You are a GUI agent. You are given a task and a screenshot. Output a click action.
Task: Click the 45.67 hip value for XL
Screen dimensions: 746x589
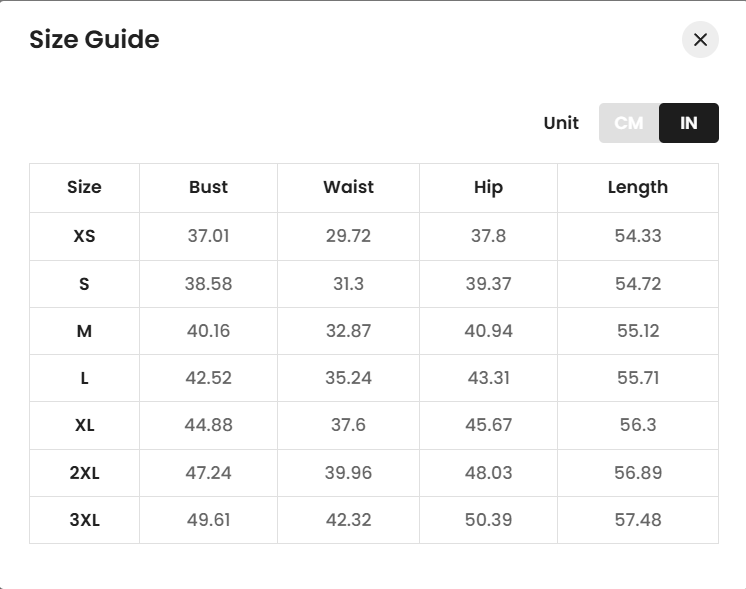click(x=488, y=425)
